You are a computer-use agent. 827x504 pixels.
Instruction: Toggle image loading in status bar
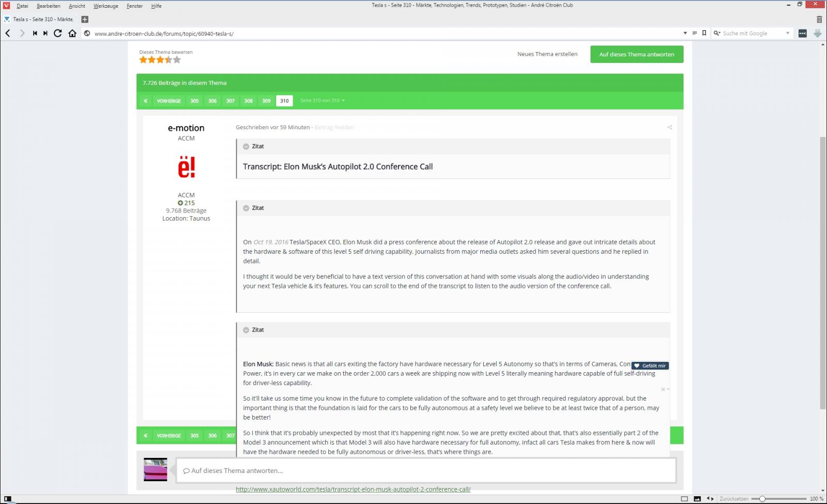[697, 499]
